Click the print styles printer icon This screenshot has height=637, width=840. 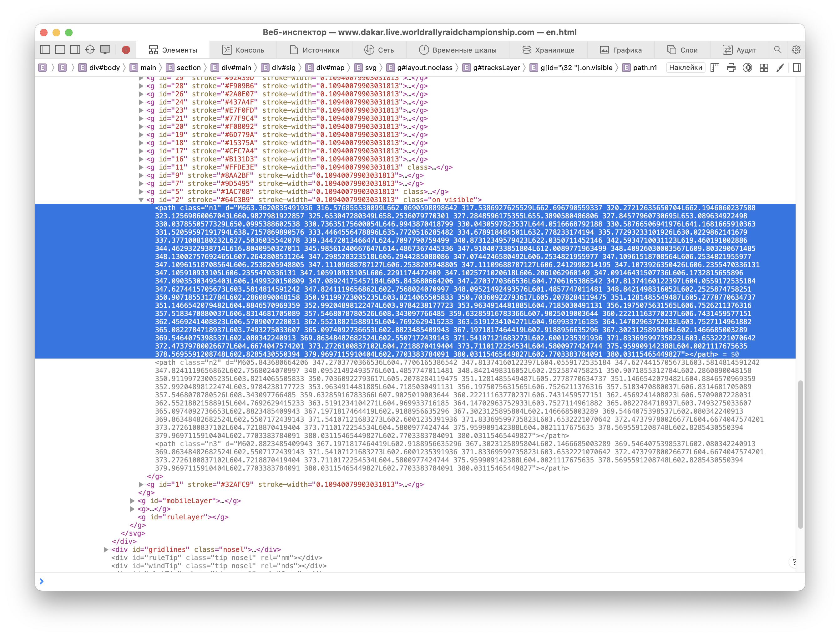click(x=731, y=68)
